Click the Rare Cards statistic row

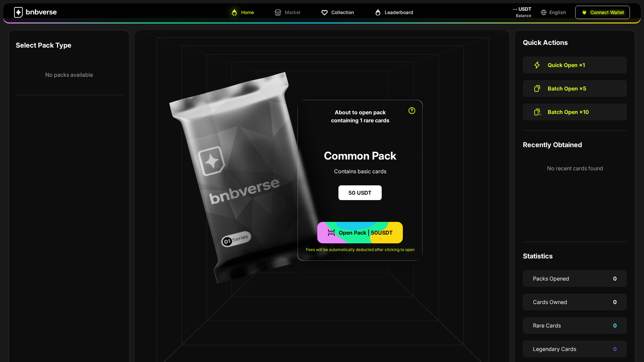(575, 325)
